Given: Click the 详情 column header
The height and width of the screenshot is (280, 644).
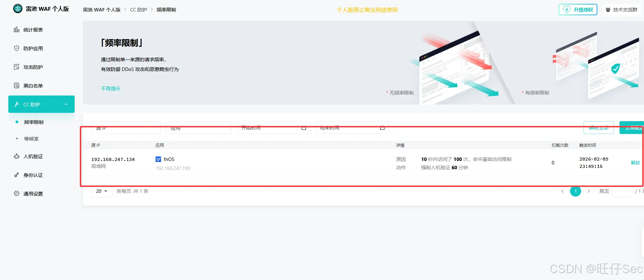Looking at the screenshot, I should (x=400, y=145).
